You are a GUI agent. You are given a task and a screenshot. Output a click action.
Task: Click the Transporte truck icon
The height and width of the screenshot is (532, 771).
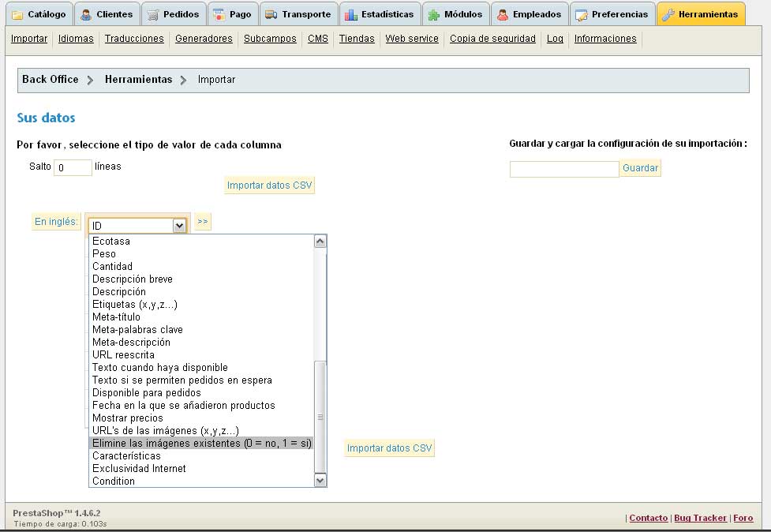(x=271, y=15)
